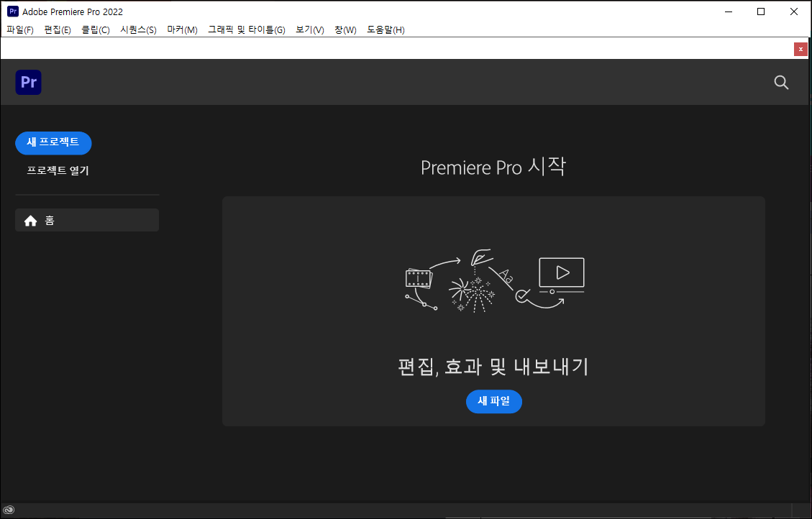Image resolution: width=812 pixels, height=519 pixels.
Task: Open the 편집 menu
Action: (56, 29)
